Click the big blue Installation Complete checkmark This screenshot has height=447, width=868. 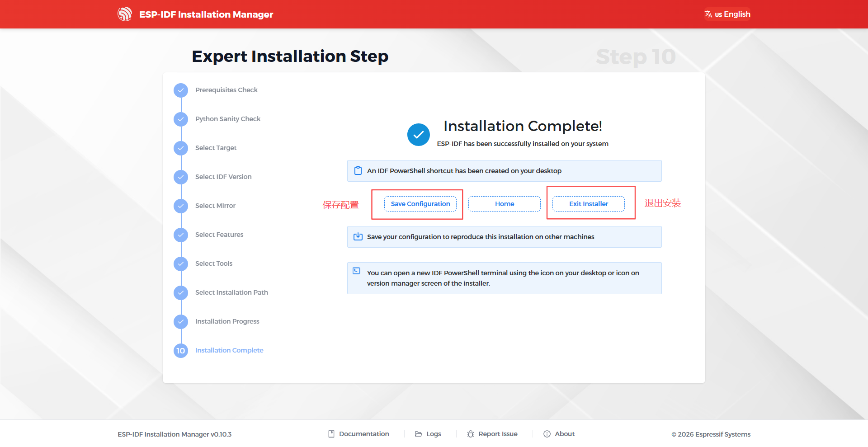coord(419,135)
